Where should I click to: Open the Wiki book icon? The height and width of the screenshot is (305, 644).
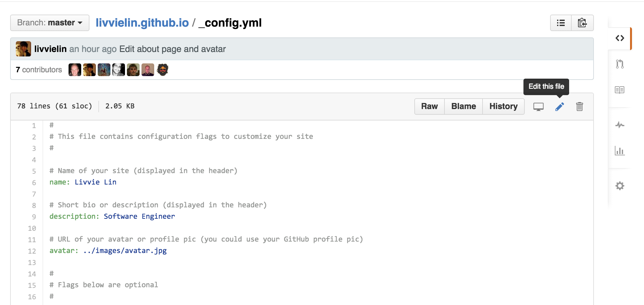[x=620, y=90]
